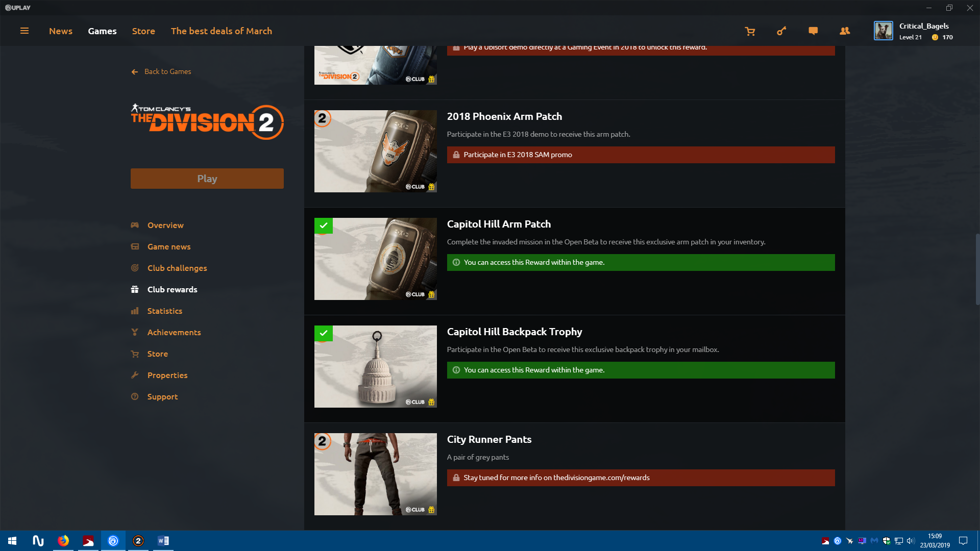Click the Support help icon

(x=135, y=396)
